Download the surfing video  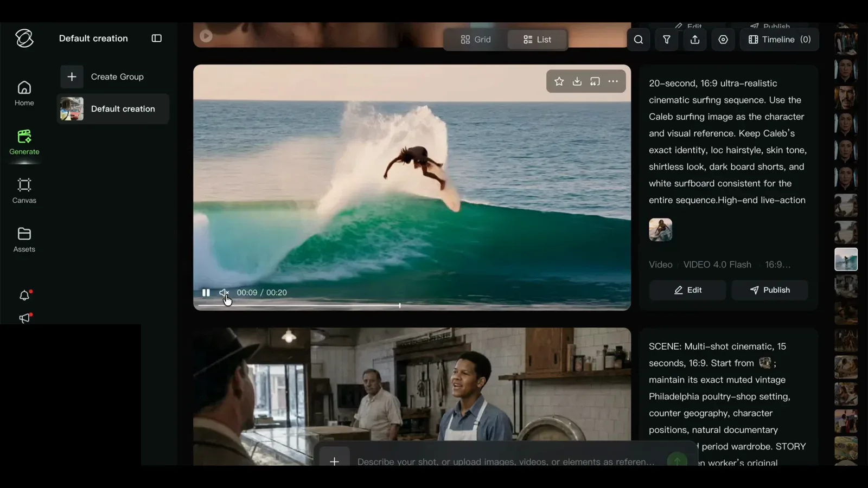pyautogui.click(x=577, y=81)
